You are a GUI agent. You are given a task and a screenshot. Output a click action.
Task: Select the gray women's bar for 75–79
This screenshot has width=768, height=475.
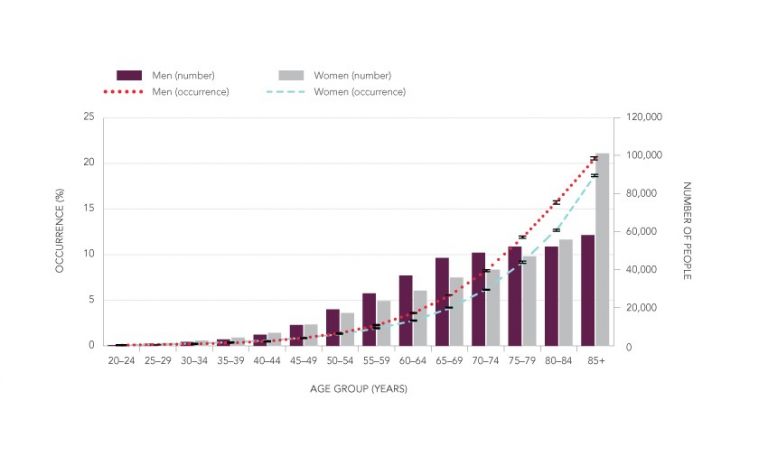point(529,301)
